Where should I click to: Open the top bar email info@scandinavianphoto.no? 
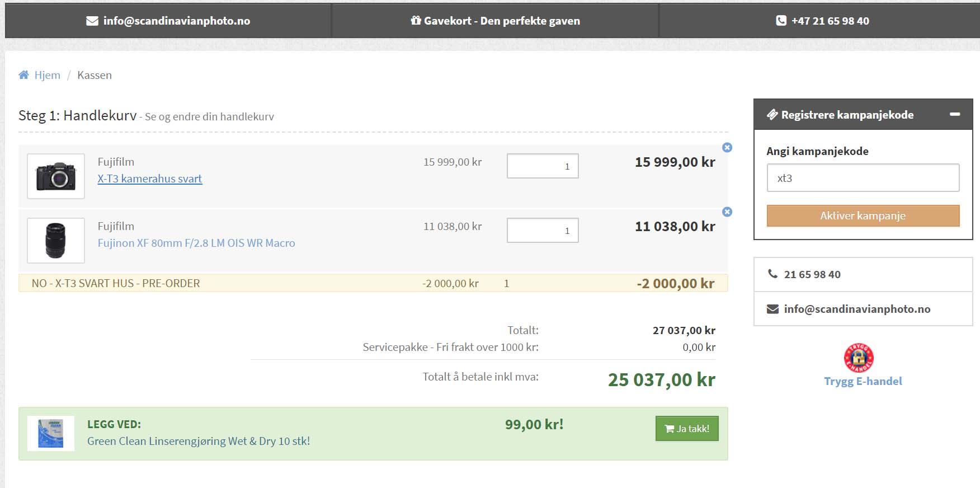pyautogui.click(x=177, y=21)
